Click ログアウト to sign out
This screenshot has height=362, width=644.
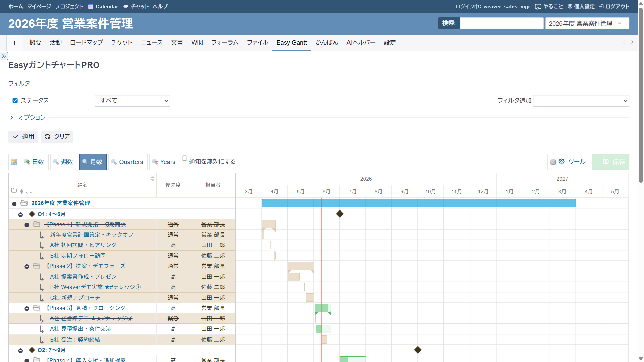point(614,6)
